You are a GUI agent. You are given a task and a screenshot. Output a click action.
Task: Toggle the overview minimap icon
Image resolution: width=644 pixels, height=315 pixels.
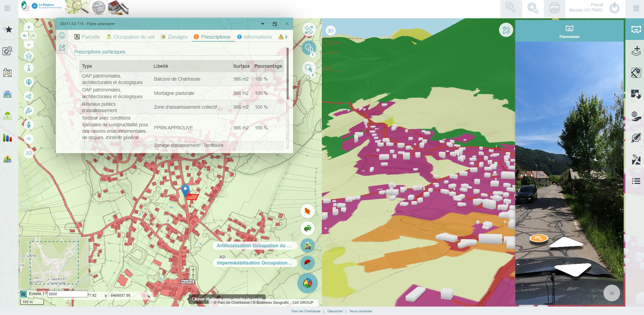tap(23, 294)
